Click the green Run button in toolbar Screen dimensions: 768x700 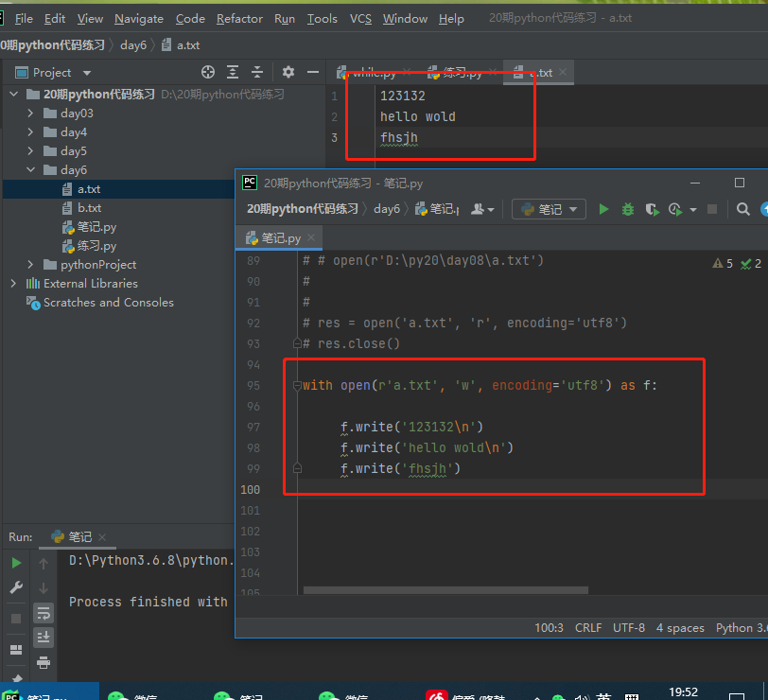[x=603, y=210]
